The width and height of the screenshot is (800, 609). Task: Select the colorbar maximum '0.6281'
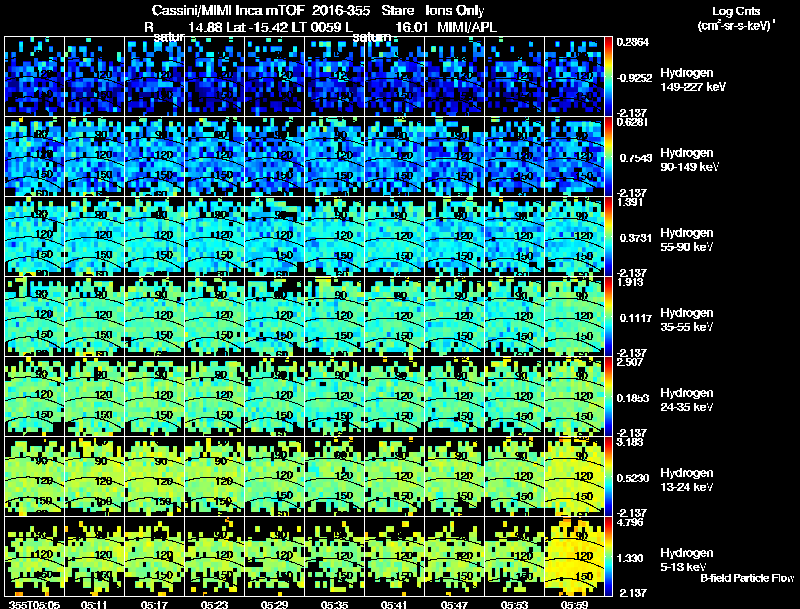coord(633,122)
